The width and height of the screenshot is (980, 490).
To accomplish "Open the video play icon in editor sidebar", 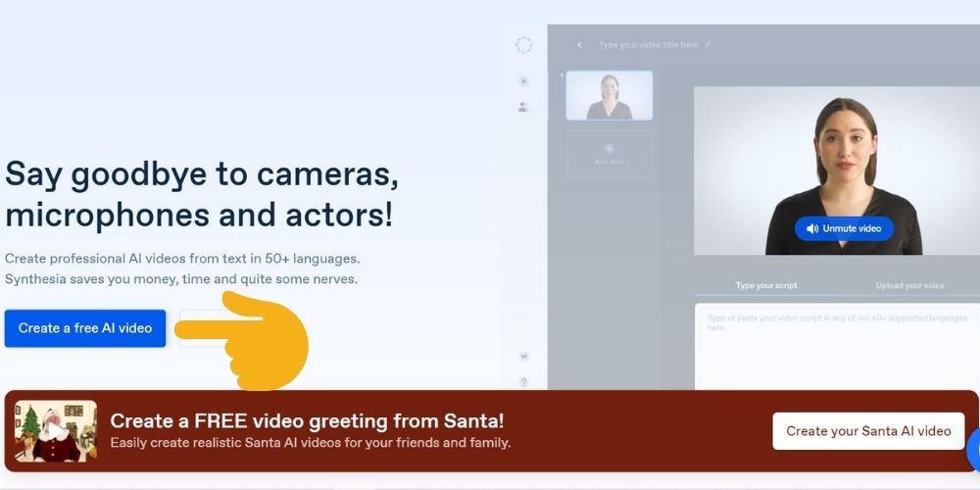I will (523, 81).
